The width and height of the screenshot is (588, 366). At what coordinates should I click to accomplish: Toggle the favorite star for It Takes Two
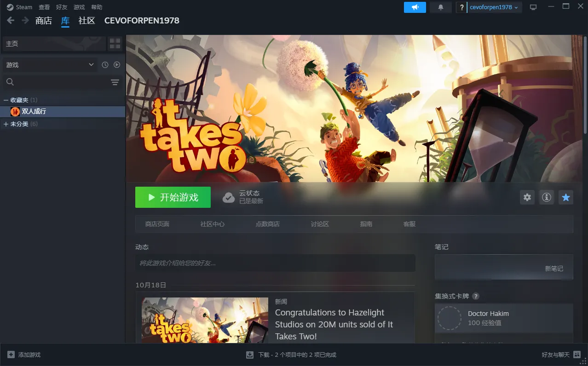[566, 197]
